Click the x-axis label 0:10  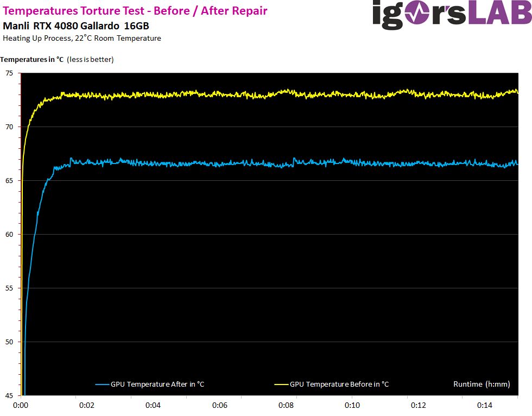[352, 405]
